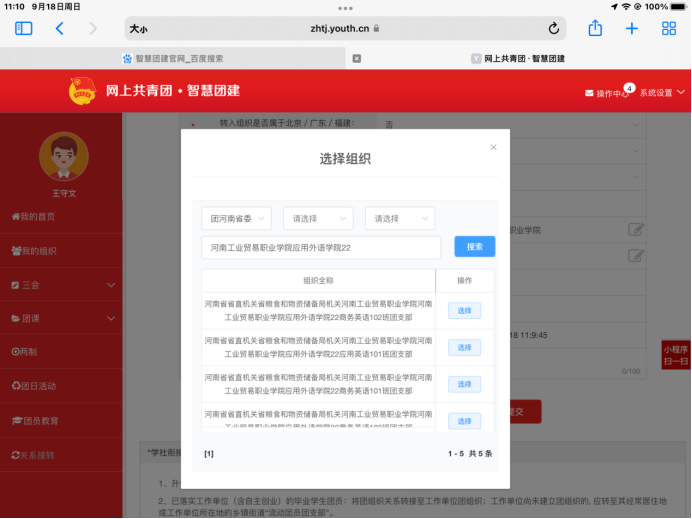Click the blue 搜索 button
Image resolution: width=692 pixels, height=519 pixels.
474,247
